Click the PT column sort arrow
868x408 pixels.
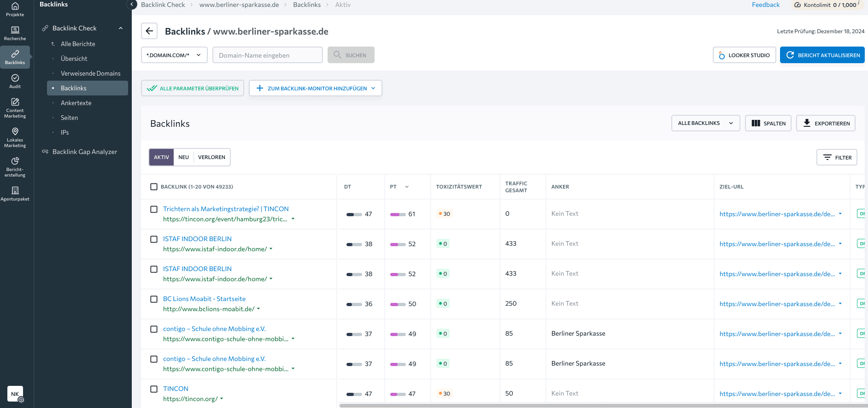coord(407,187)
